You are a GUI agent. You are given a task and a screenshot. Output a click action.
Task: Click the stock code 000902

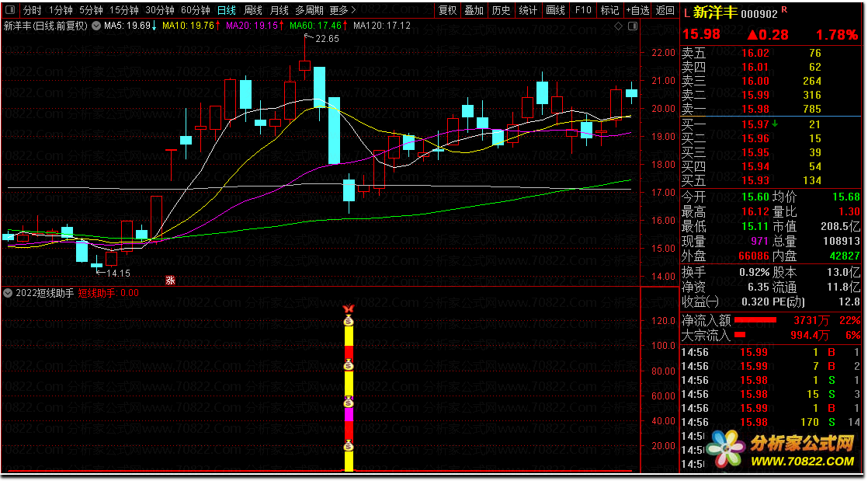click(759, 15)
